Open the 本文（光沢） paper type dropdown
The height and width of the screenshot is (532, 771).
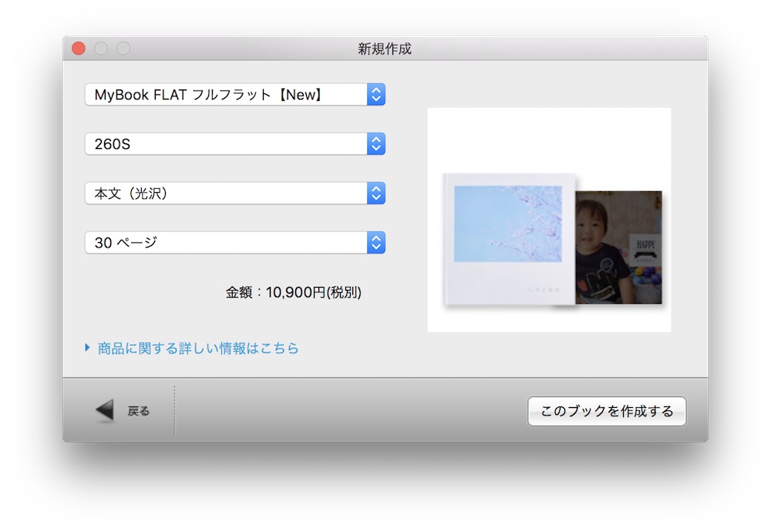tap(235, 194)
